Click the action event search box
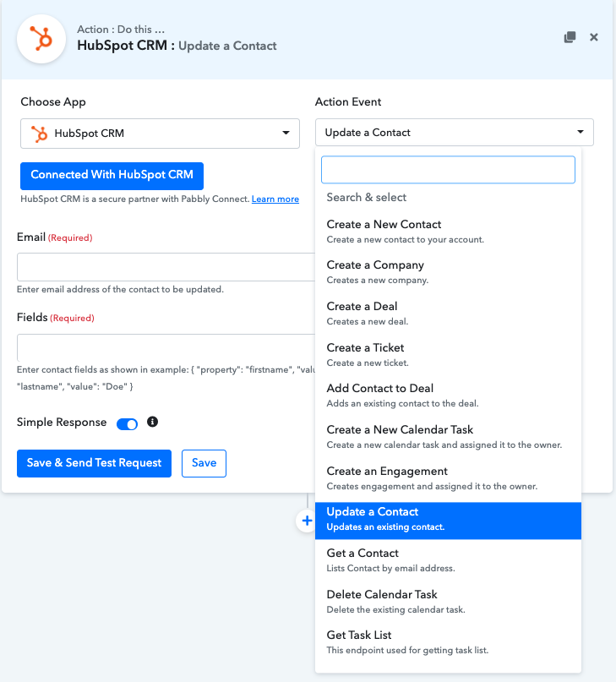The image size is (616, 682). click(x=448, y=170)
